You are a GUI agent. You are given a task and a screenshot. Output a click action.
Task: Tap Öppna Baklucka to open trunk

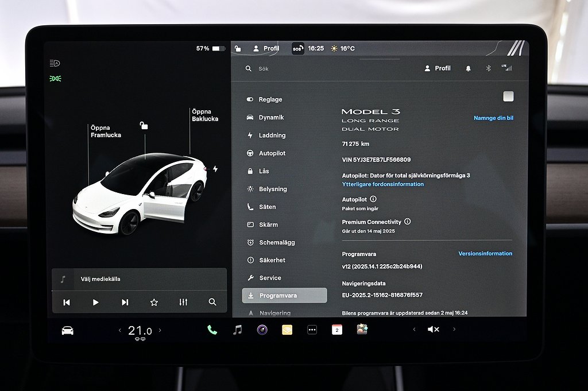coord(205,115)
